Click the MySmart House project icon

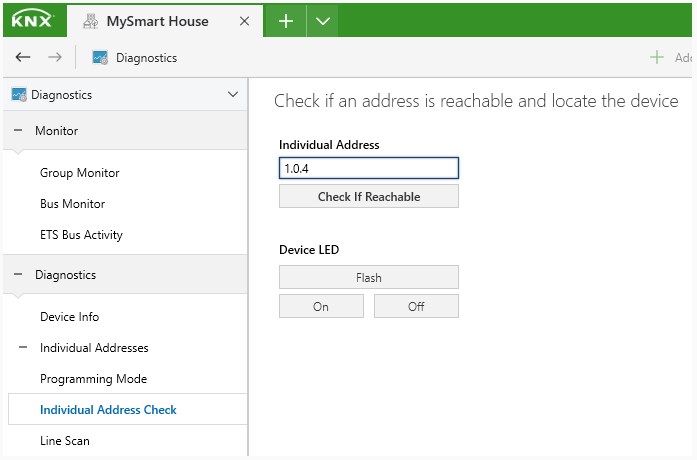tap(90, 21)
